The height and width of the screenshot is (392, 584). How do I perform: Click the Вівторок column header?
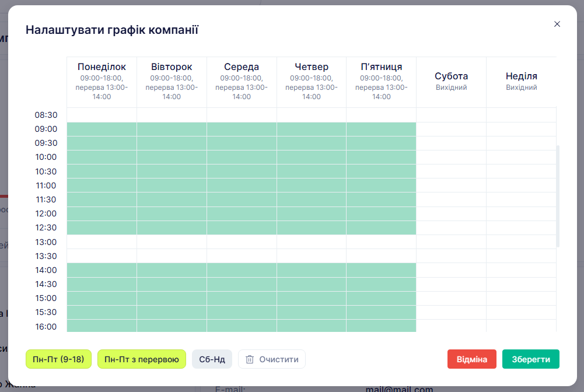point(172,67)
